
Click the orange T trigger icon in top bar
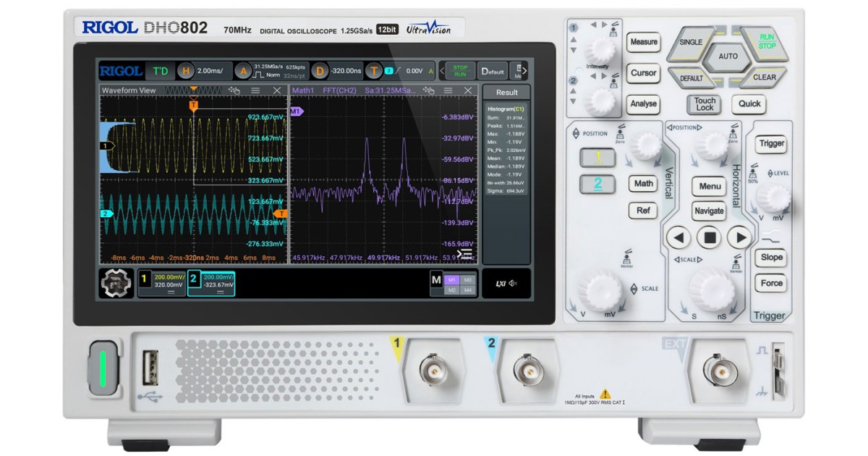(373, 71)
